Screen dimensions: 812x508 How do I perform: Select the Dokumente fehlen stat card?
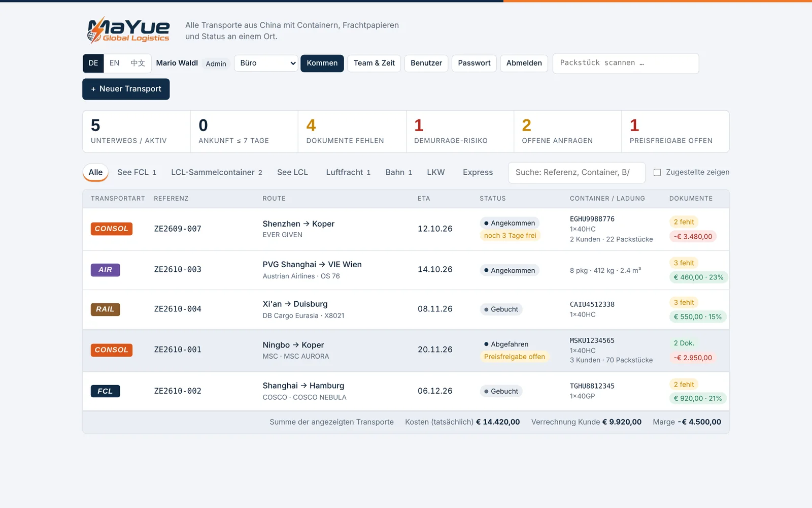click(352, 132)
